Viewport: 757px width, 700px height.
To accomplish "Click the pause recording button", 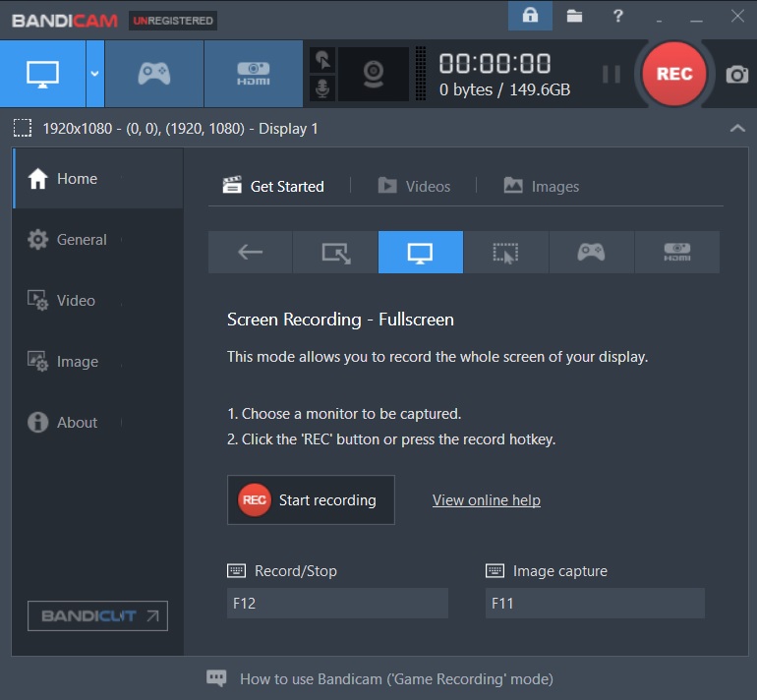I will point(611,74).
